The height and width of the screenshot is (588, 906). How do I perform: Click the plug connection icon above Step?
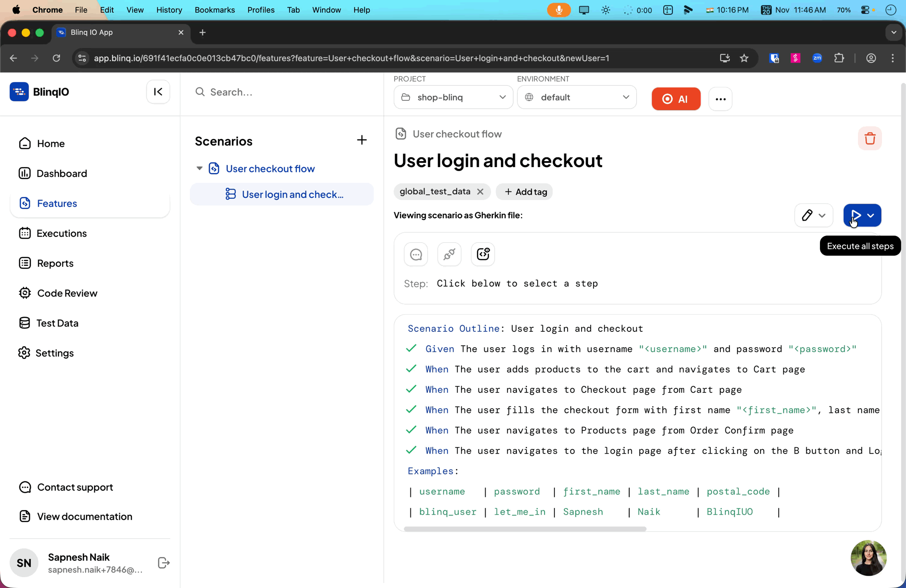[x=449, y=254]
